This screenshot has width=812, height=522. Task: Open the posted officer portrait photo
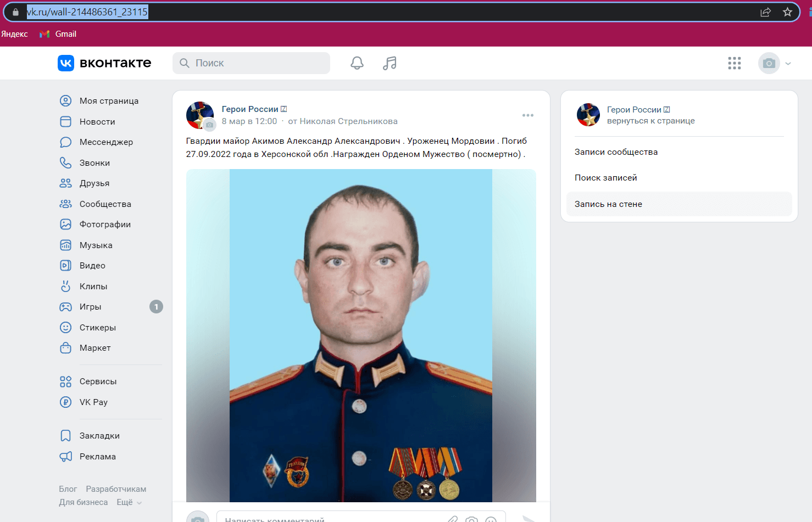click(x=361, y=335)
